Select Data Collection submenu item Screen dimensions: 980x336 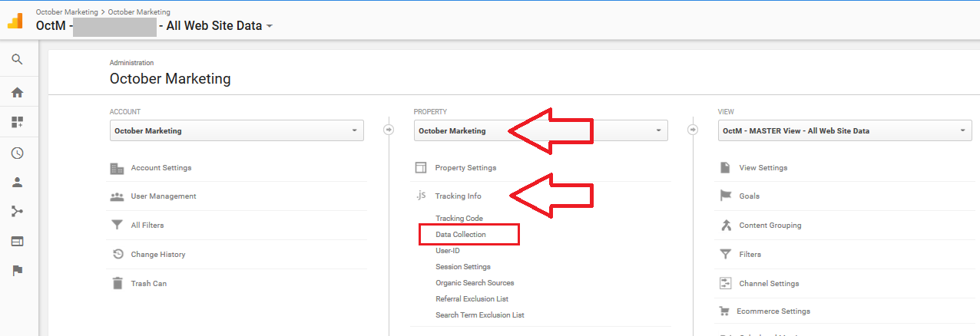(x=461, y=235)
